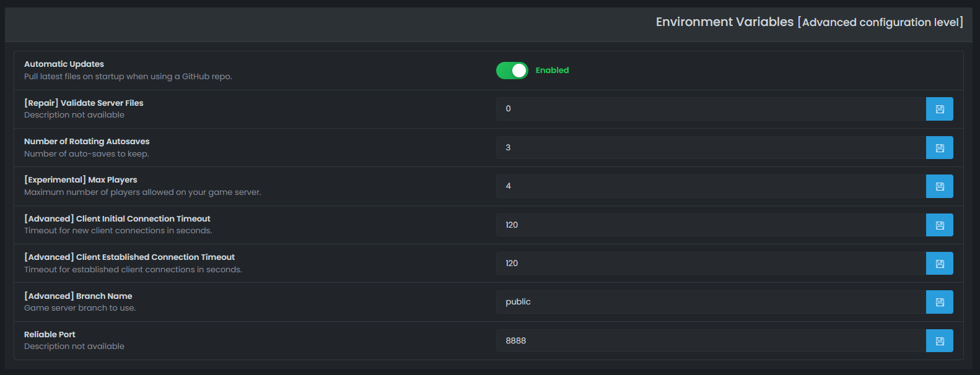Viewport: 980px width, 375px height.
Task: Click save icon for Reliable Port
Action: point(939,341)
